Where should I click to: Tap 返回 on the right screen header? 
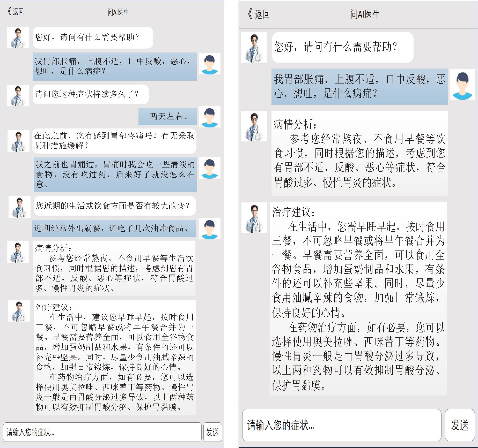[x=259, y=14]
